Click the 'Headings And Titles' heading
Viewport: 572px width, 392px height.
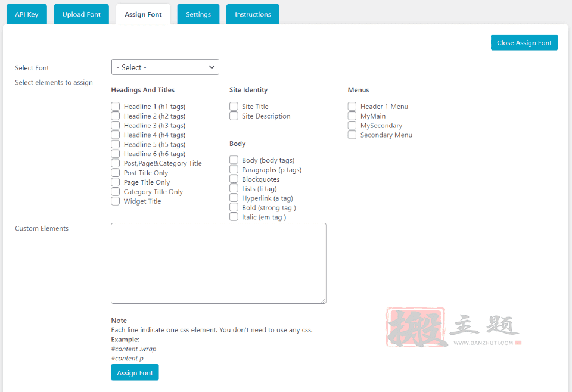pos(143,90)
